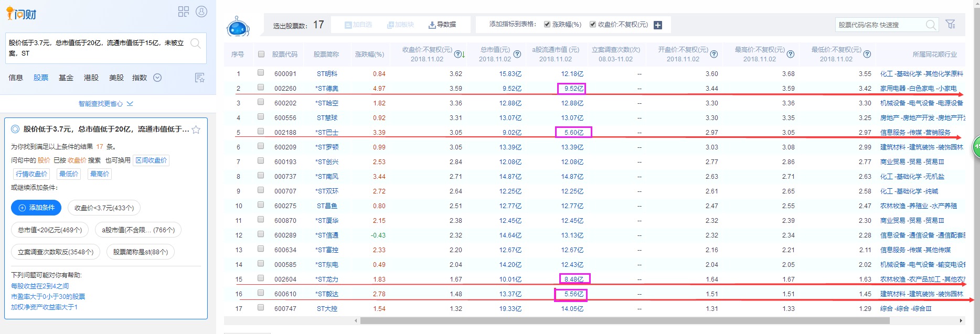Open the filter funnel icon

point(950,24)
